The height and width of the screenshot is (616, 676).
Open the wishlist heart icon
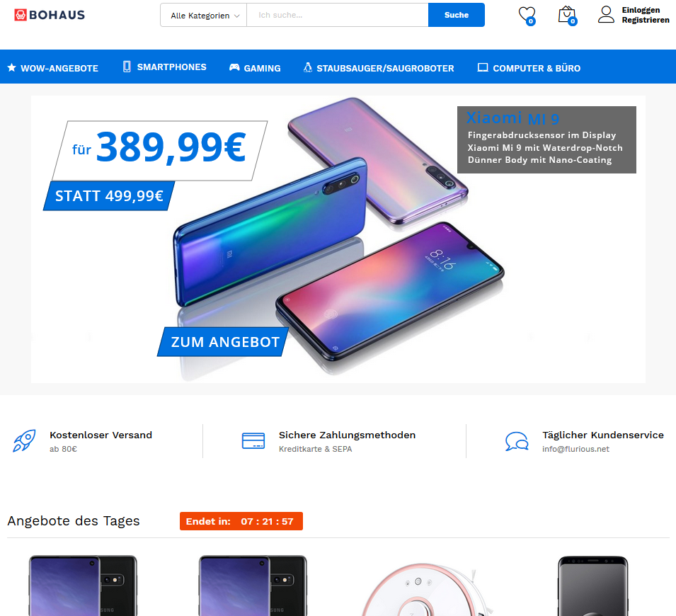click(x=527, y=16)
